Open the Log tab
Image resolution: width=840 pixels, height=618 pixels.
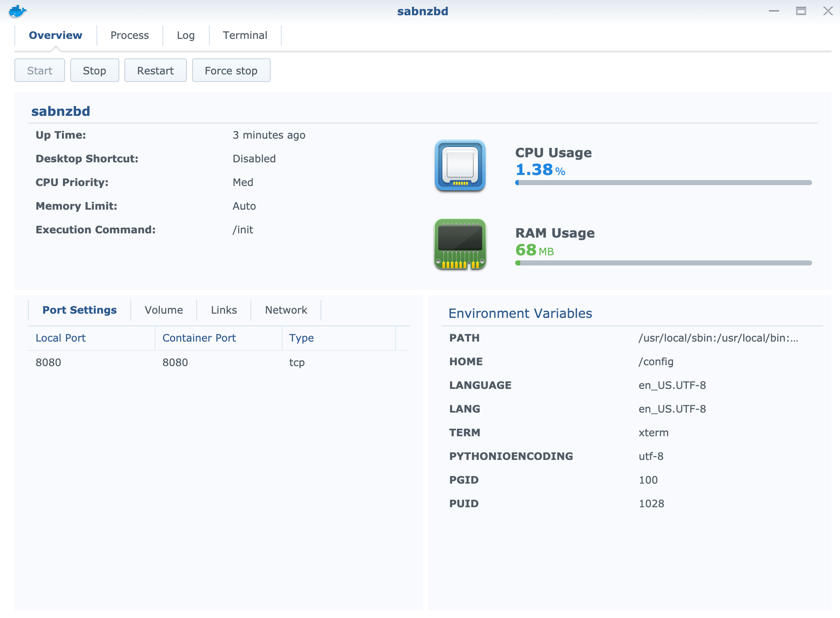tap(186, 36)
